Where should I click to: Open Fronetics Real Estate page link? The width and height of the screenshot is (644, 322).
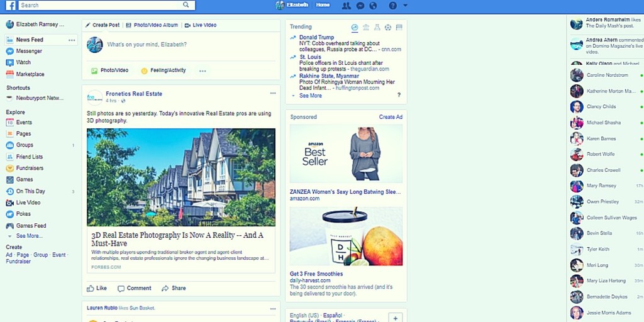(134, 94)
